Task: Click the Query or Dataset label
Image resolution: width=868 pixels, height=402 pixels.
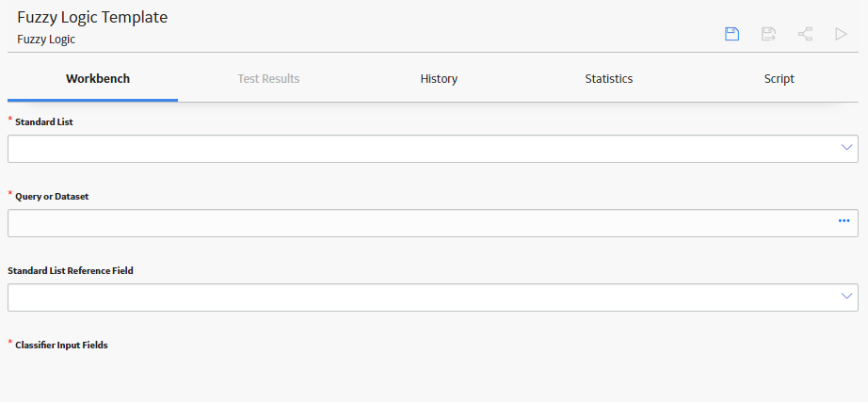Action: (x=52, y=197)
